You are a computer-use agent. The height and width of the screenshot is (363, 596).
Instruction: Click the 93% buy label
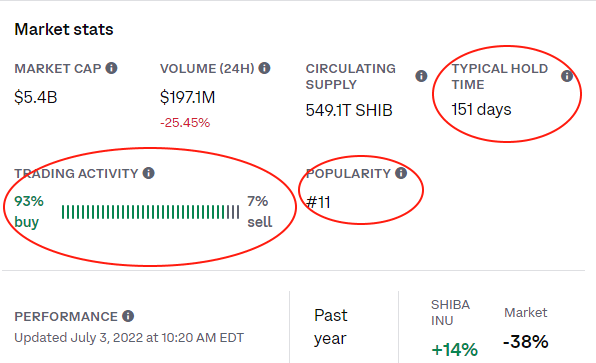tap(29, 211)
